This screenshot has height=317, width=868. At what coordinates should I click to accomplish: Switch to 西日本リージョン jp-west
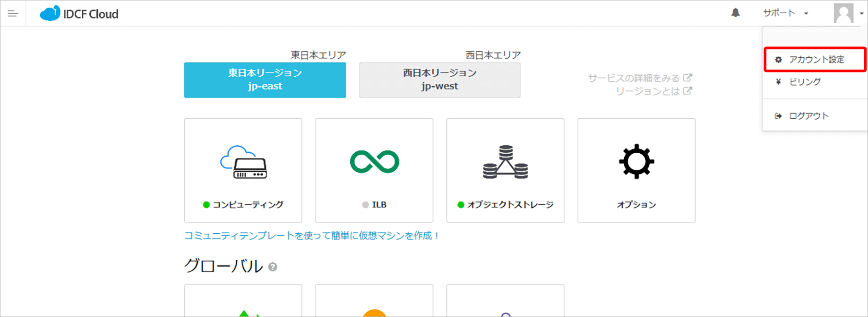pos(440,80)
